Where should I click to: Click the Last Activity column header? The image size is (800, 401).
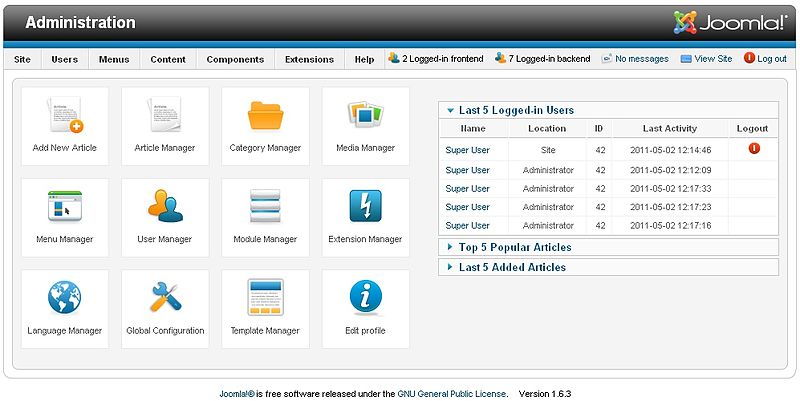click(x=670, y=129)
